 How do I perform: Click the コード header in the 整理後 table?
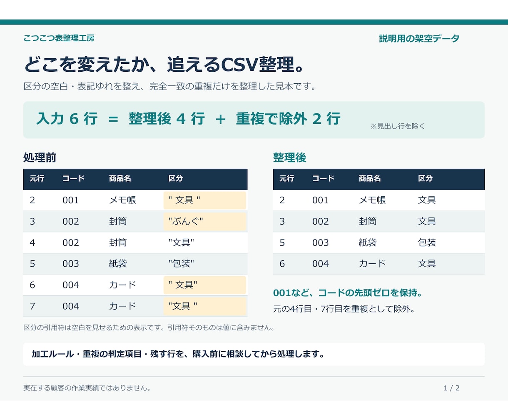click(x=323, y=178)
